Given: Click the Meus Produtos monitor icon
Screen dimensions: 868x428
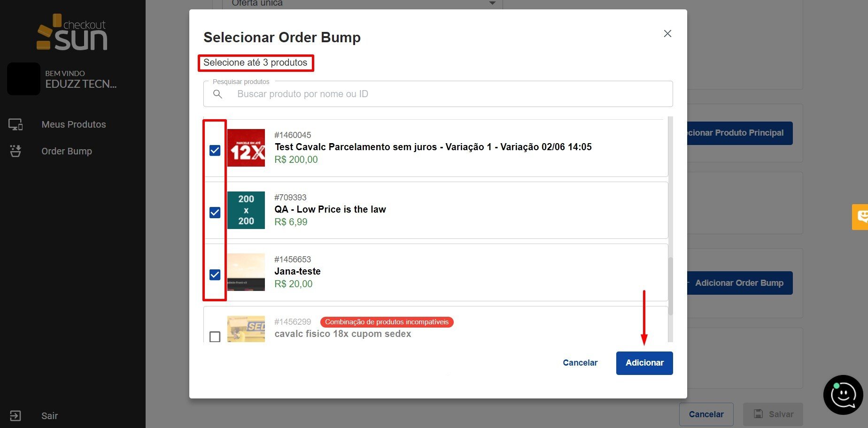Looking at the screenshot, I should [x=15, y=124].
